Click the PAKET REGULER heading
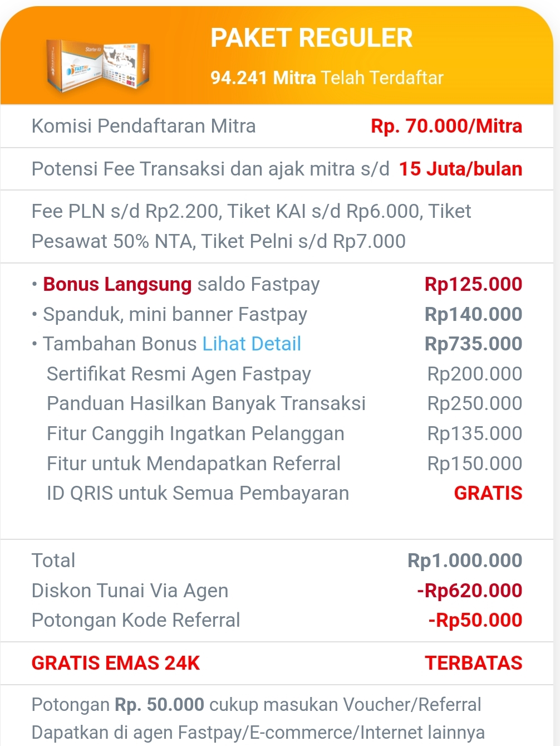 point(311,38)
